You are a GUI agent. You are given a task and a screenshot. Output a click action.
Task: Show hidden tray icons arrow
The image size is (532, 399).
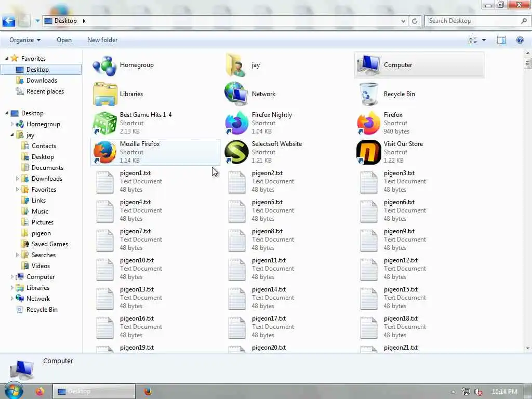point(453,392)
